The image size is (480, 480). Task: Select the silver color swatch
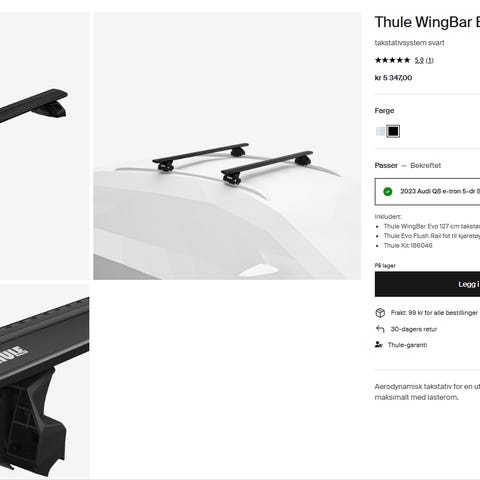point(380,131)
